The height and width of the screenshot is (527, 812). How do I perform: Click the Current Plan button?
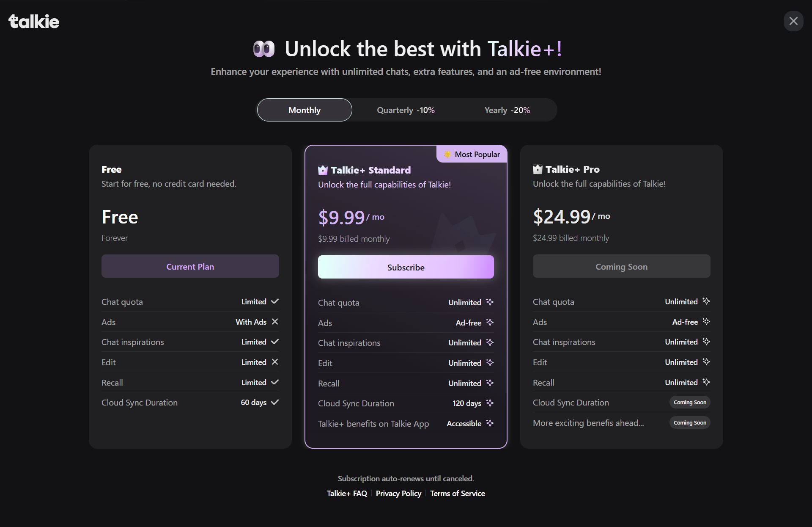(190, 266)
